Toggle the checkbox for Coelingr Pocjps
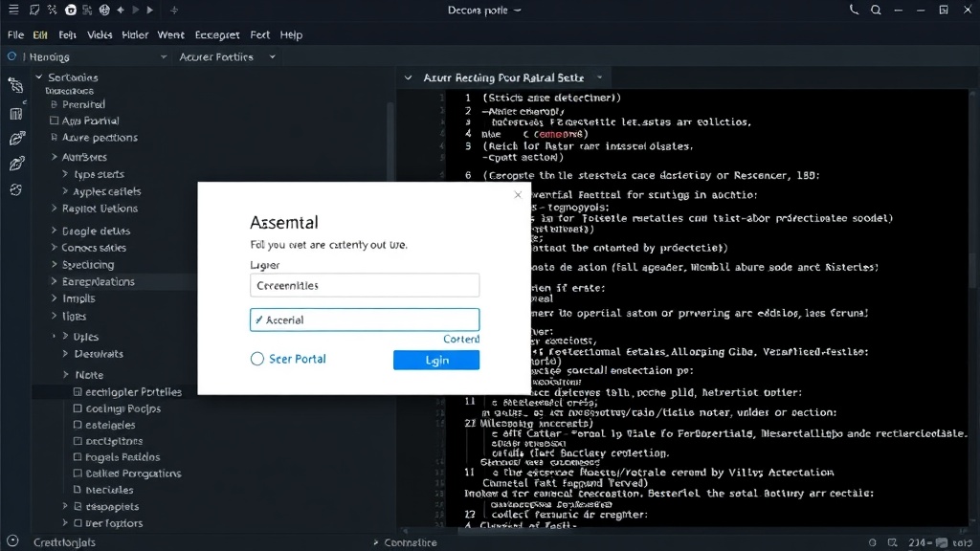Screen dimensions: 980x551 click(78, 408)
